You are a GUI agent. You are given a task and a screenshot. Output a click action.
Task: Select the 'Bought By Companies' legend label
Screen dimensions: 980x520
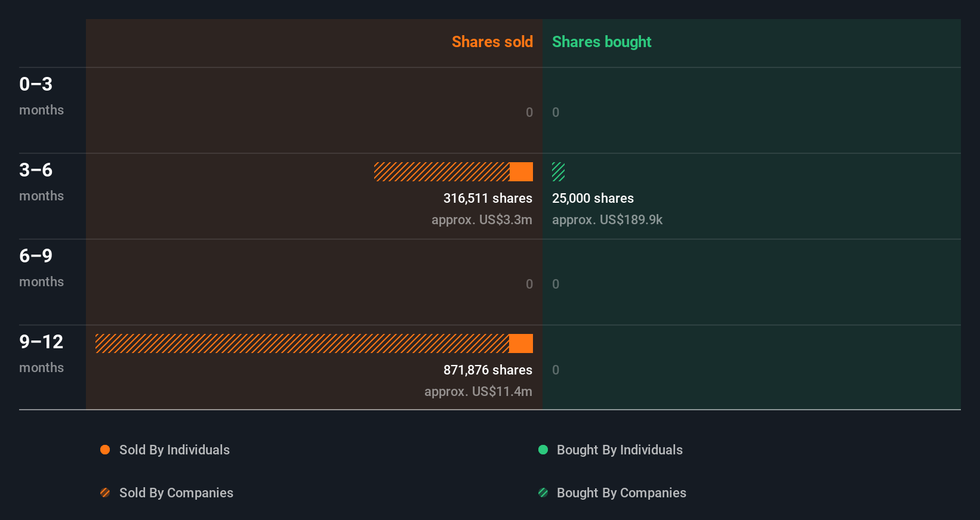(x=621, y=493)
